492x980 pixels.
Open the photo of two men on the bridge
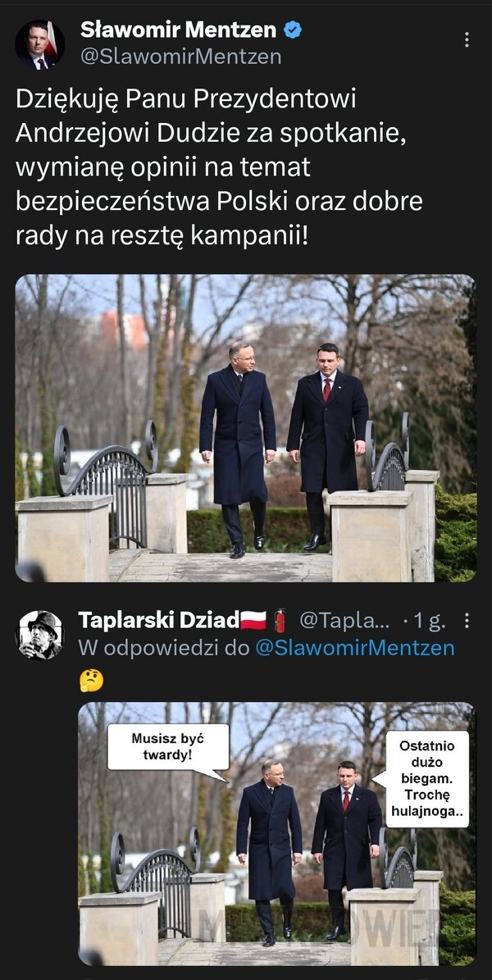click(246, 428)
